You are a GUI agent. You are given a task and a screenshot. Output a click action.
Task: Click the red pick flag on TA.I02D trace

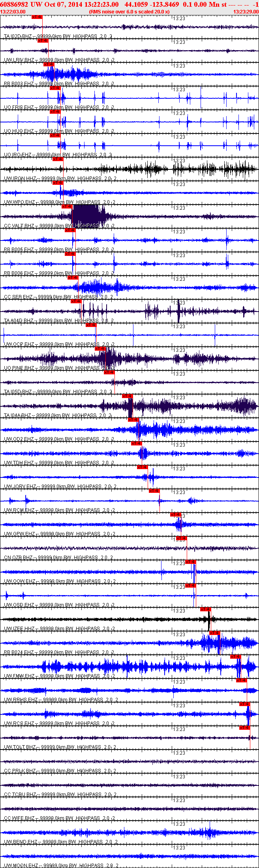(x=37, y=17)
